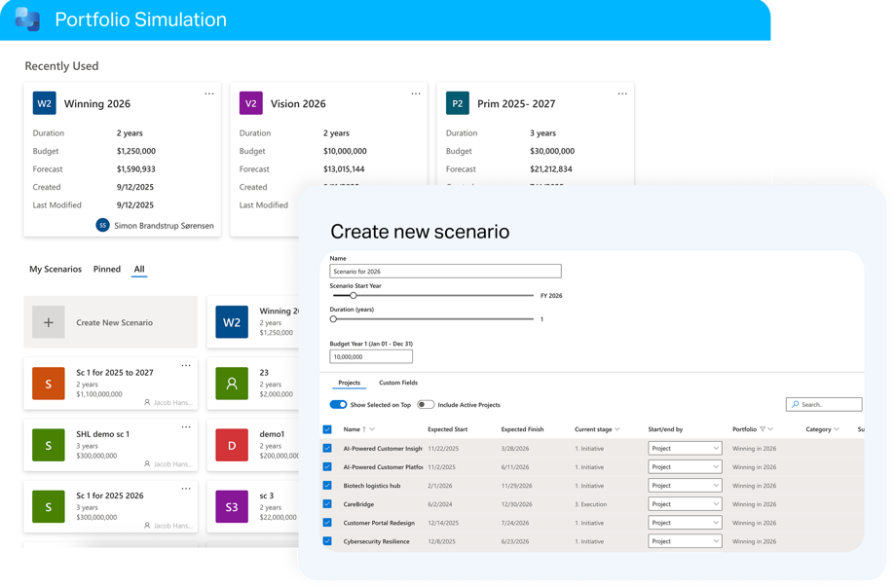
Task: Open options for Sc 1 for 2025 to 2027
Action: pyautogui.click(x=186, y=366)
